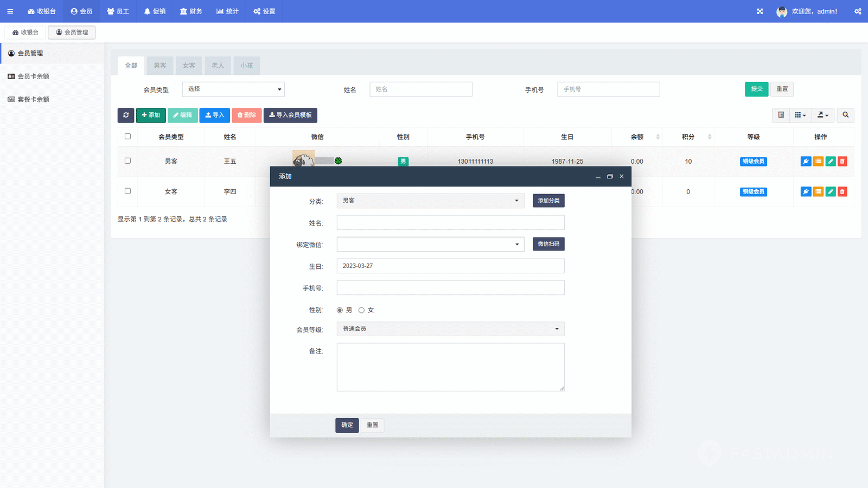Screen dimensions: 868x488
Task: Click orange list icon in 王五 row
Action: (818, 162)
